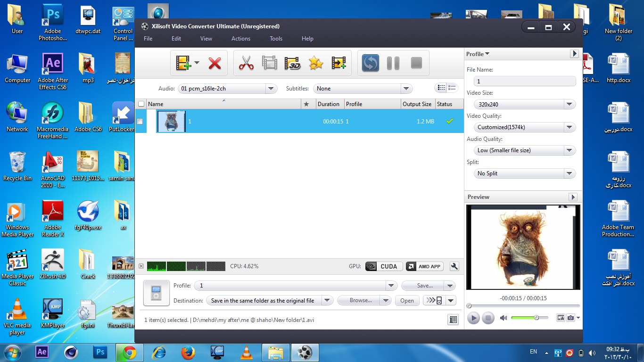Open the Clip scissors tool
This screenshot has height=362, width=644.
[246, 63]
